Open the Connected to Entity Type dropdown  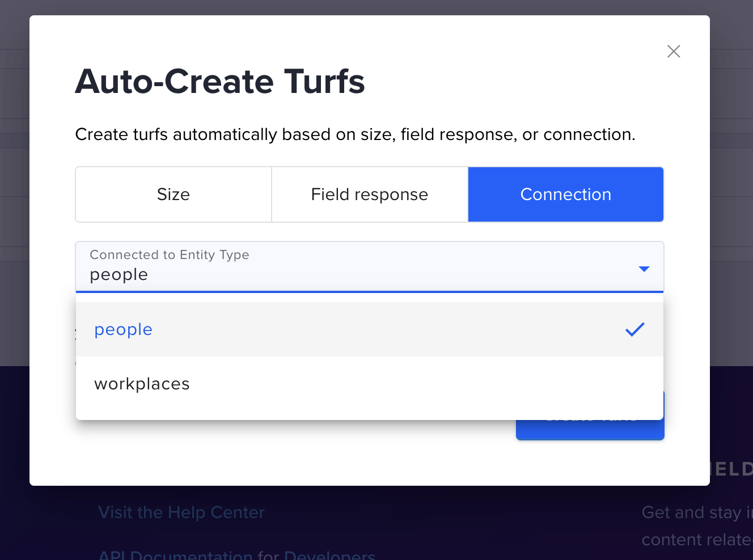point(369,266)
